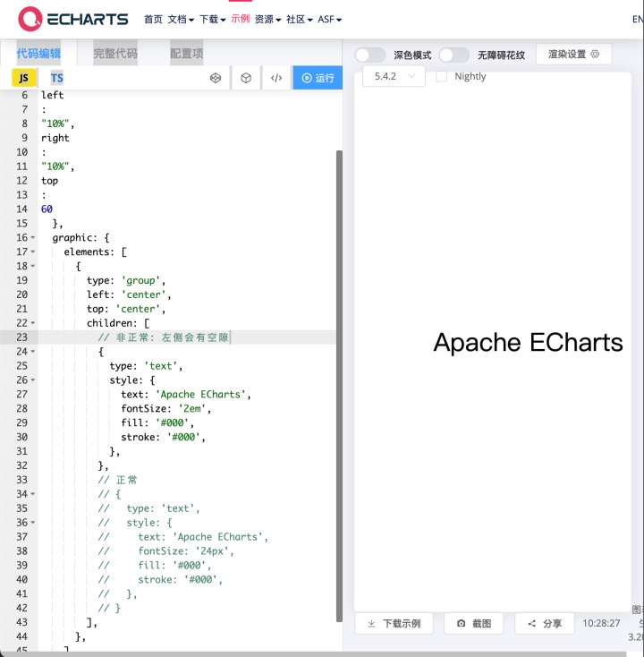Collapse code fold at line 18
This screenshot has width=644, height=657.
point(33,266)
